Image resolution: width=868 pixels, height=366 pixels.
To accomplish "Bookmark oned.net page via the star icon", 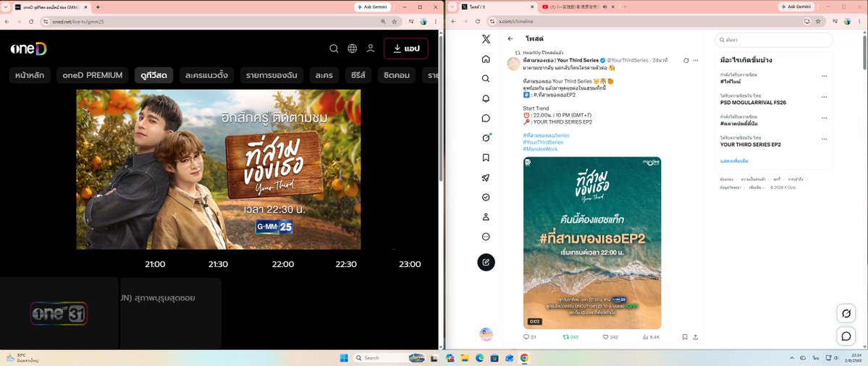I will [394, 22].
